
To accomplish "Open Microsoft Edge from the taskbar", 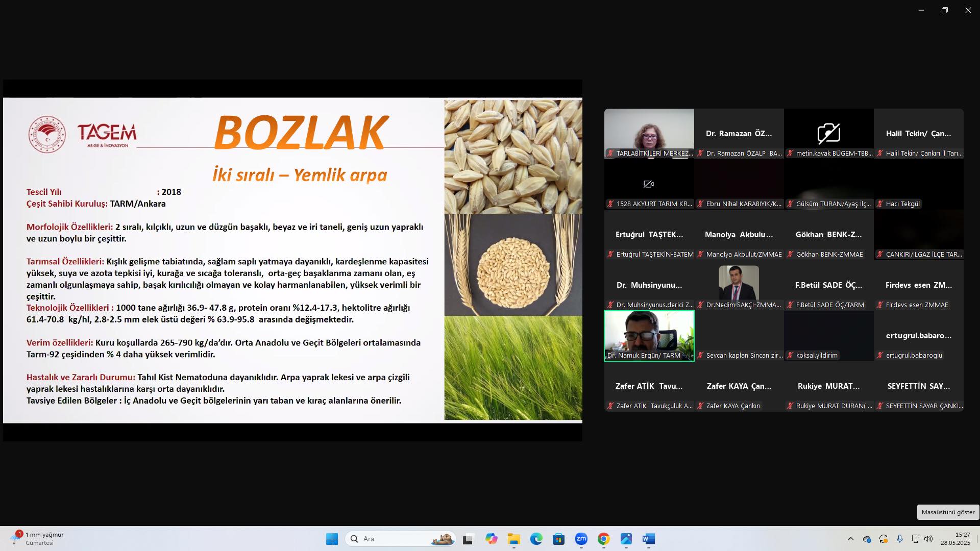I will tap(536, 539).
